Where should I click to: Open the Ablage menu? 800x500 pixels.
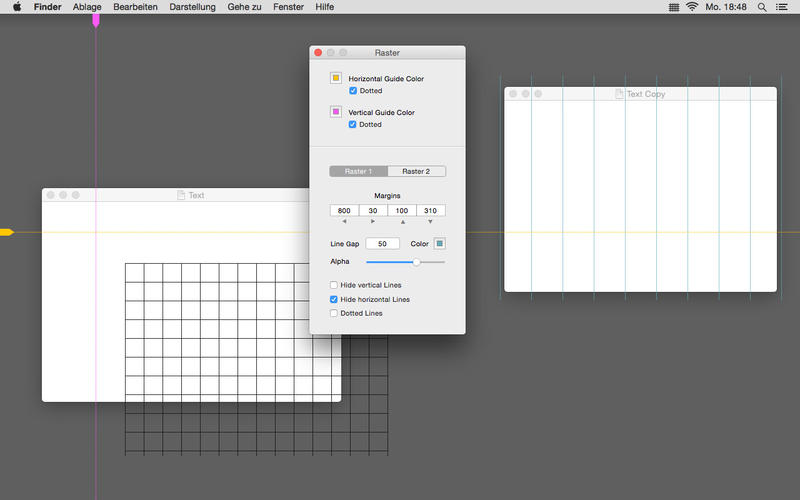[x=87, y=7]
